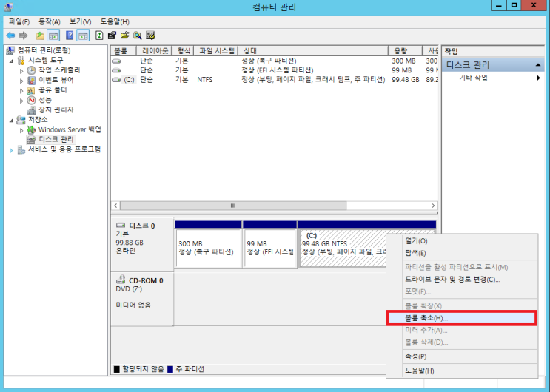Choose 도움말(H) in context menu
Image resolution: width=550 pixels, height=392 pixels.
click(x=462, y=371)
